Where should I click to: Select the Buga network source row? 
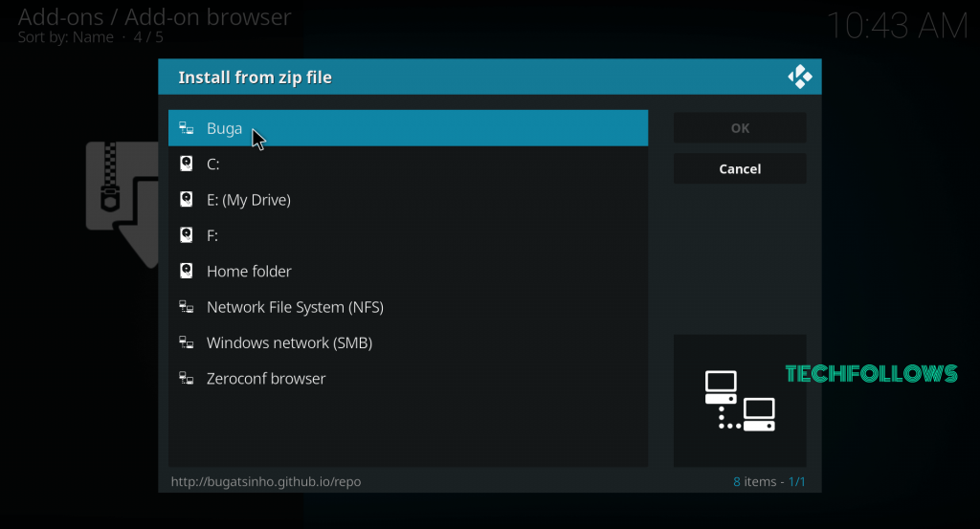click(x=408, y=128)
